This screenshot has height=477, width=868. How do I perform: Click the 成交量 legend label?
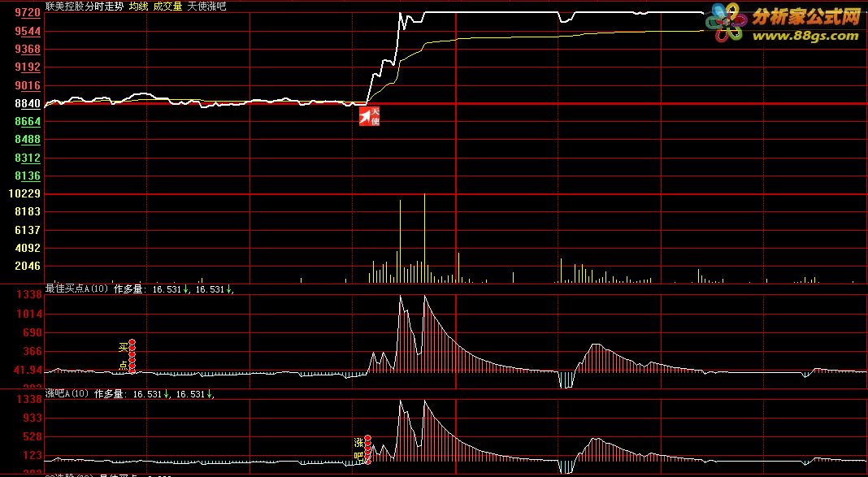point(167,7)
